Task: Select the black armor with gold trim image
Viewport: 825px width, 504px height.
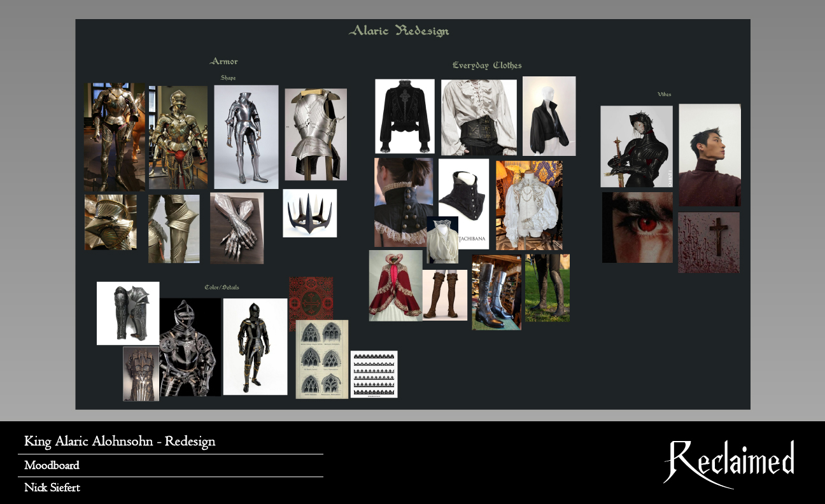Action: [x=255, y=347]
